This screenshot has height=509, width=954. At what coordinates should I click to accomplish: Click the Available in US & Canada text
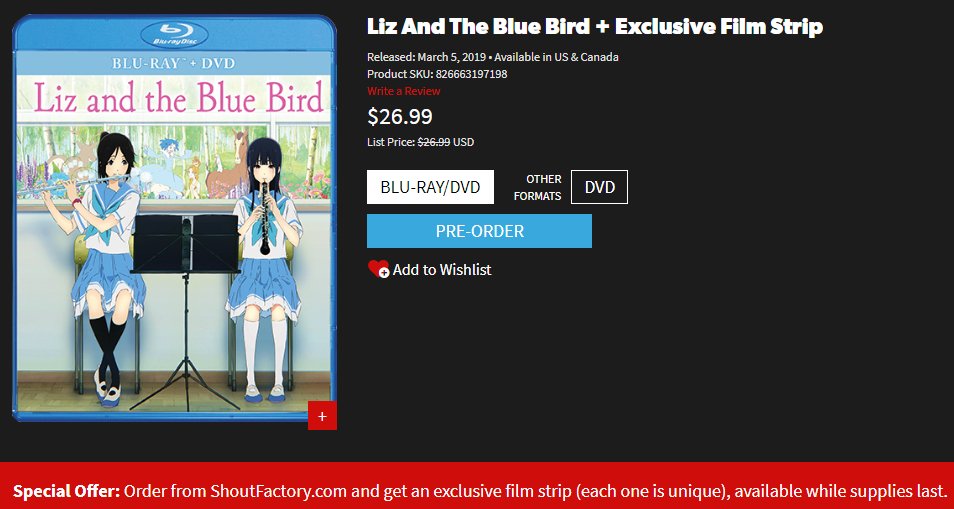tap(556, 57)
